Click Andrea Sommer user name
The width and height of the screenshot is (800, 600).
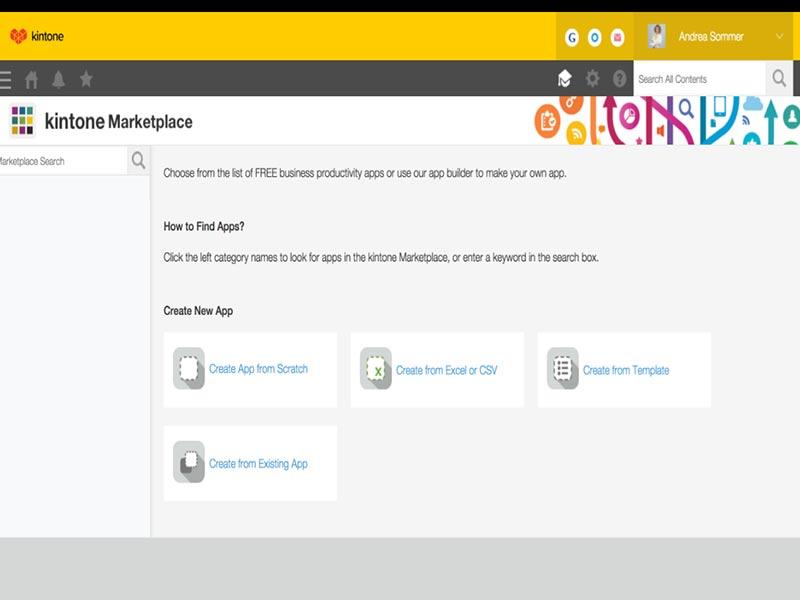coord(711,36)
